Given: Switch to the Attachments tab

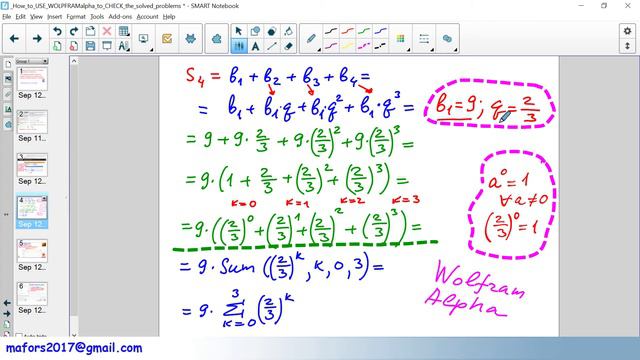Looking at the screenshot, I should click(8, 95).
